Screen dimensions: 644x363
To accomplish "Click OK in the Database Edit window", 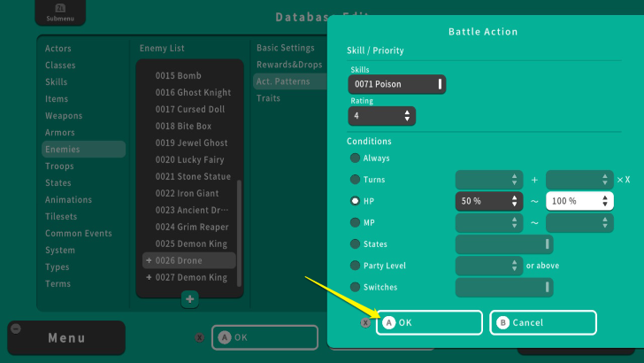I will coord(264,337).
